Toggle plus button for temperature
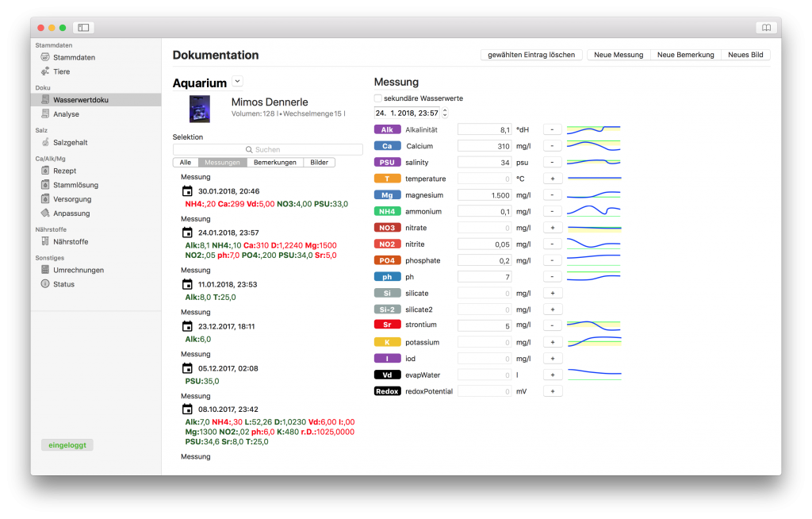This screenshot has height=519, width=812. pyautogui.click(x=553, y=179)
